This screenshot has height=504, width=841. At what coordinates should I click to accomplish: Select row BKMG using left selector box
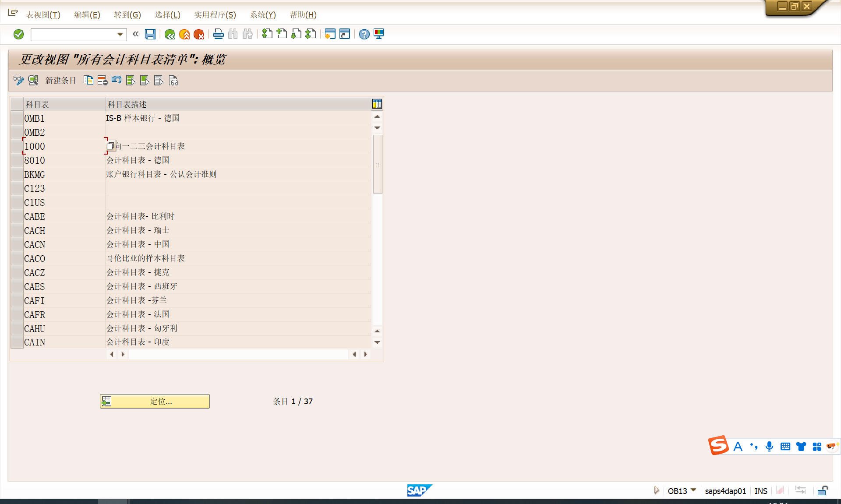tap(17, 174)
